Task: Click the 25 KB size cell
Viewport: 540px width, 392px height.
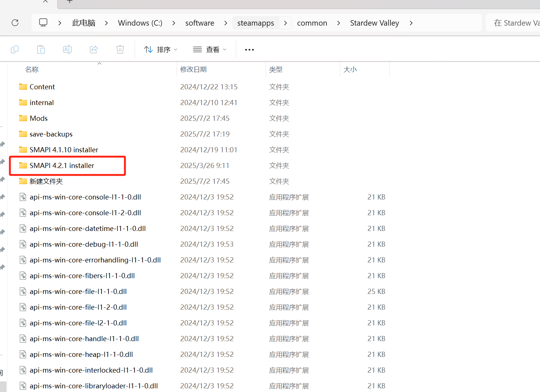Action: (x=376, y=291)
